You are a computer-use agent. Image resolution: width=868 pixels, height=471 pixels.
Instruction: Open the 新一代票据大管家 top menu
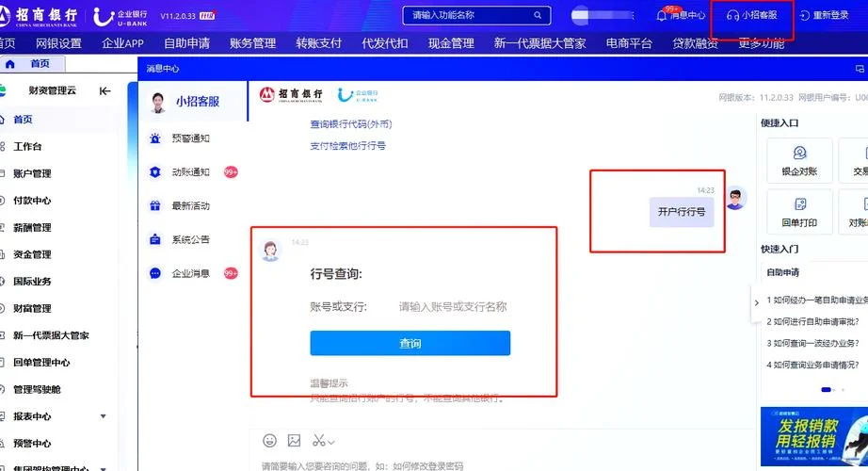(x=539, y=43)
